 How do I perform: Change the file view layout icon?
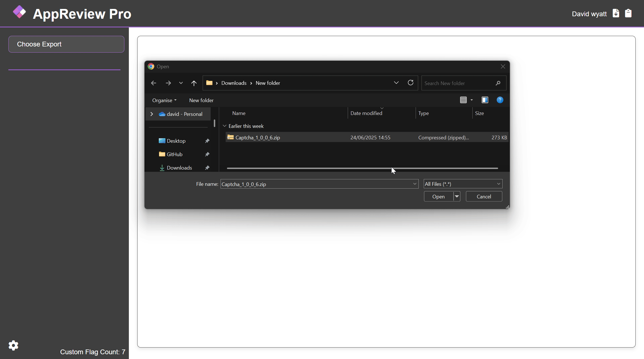click(x=463, y=100)
